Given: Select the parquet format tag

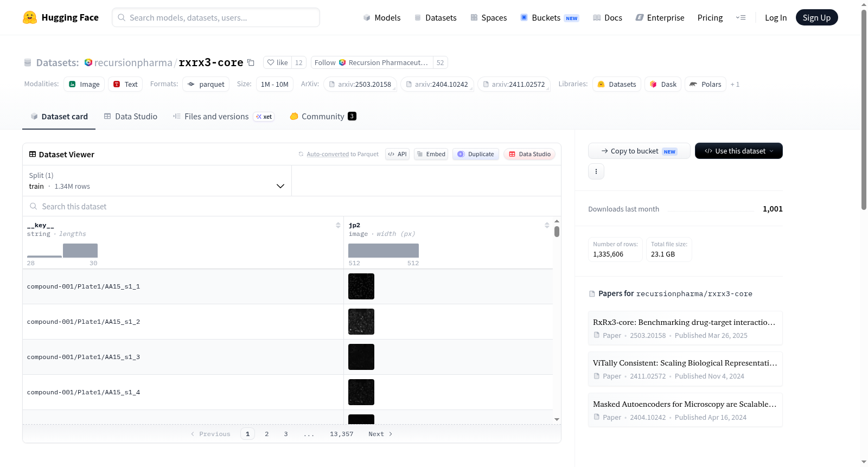Looking at the screenshot, I should pos(206,84).
